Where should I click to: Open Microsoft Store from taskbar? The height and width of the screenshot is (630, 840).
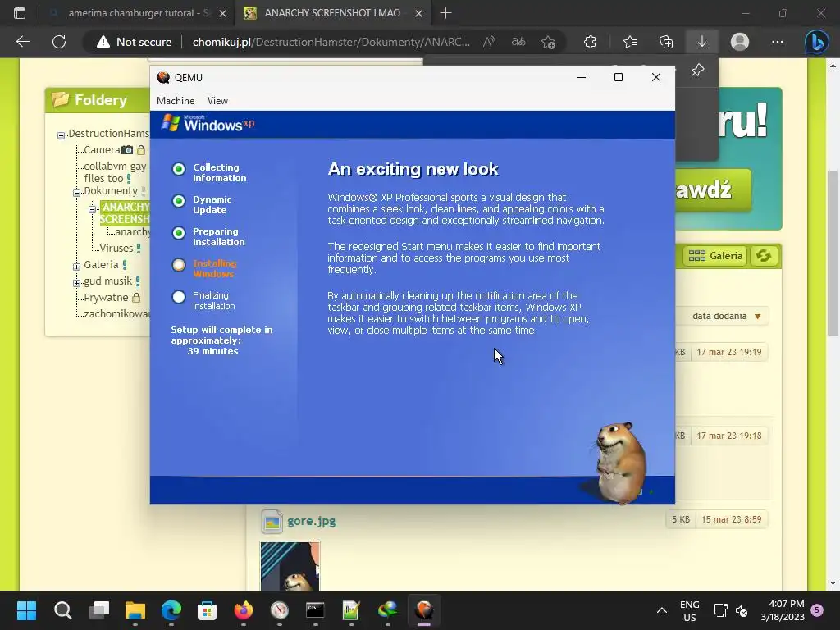[208, 610]
